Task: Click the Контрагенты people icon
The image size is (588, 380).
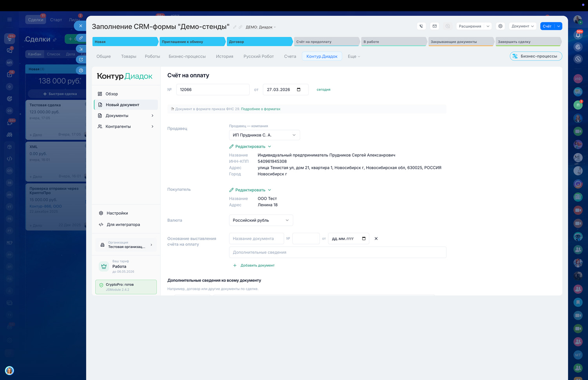Action: coord(100,127)
